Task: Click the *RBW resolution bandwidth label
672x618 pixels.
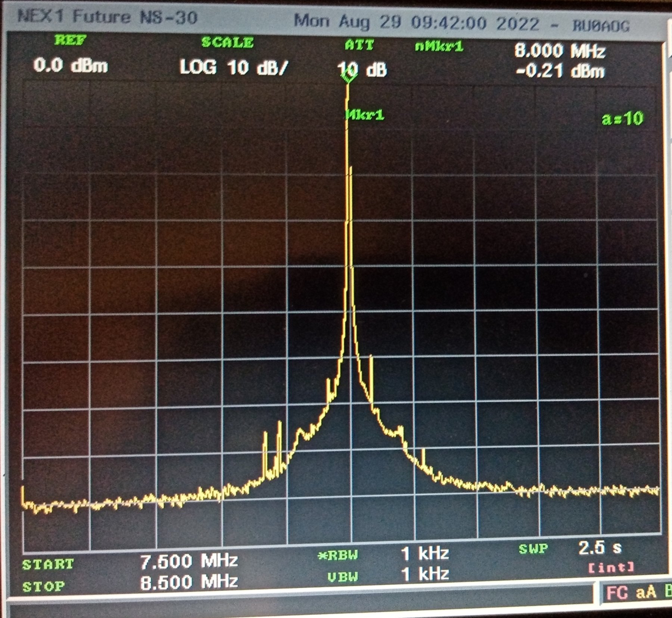Action: 338,555
